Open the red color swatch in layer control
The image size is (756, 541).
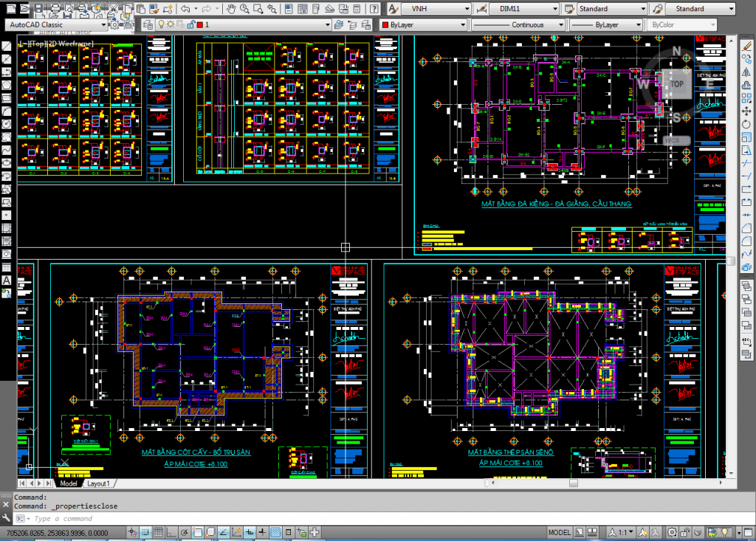(199, 24)
